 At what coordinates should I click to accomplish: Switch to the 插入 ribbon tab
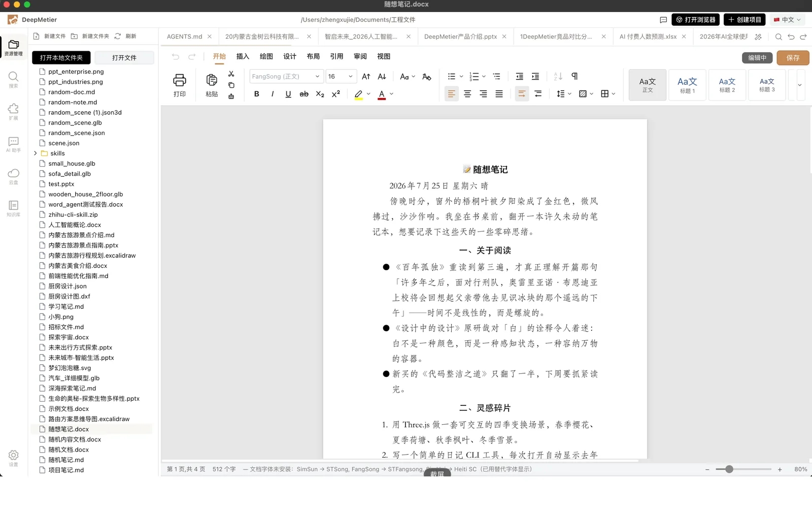243,56
